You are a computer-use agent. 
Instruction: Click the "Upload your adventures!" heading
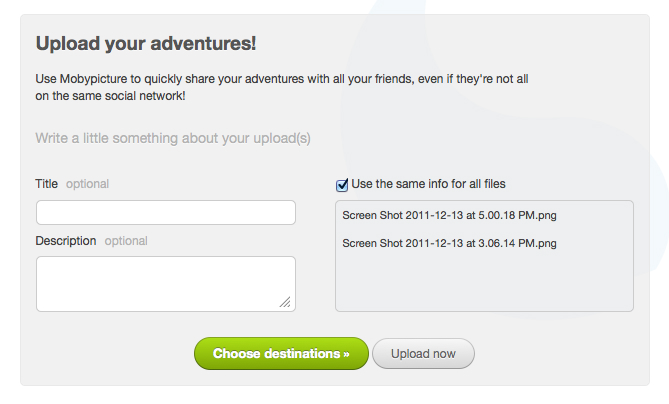pyautogui.click(x=146, y=44)
